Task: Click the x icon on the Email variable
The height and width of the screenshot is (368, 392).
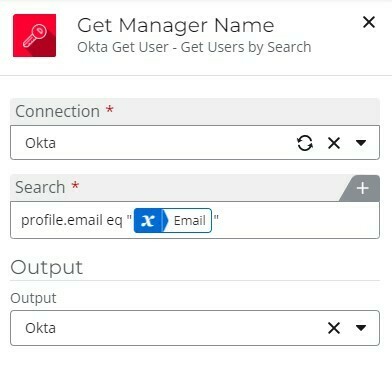Action: pos(147,220)
